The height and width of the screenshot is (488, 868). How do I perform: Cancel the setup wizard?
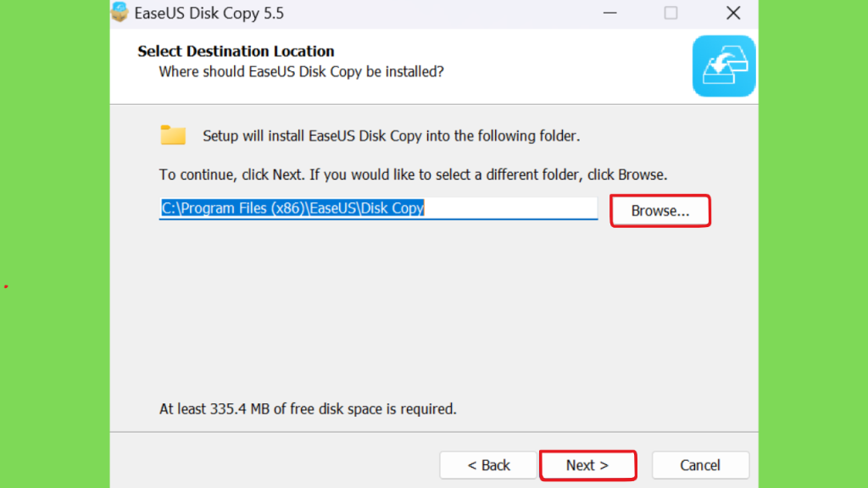point(700,465)
